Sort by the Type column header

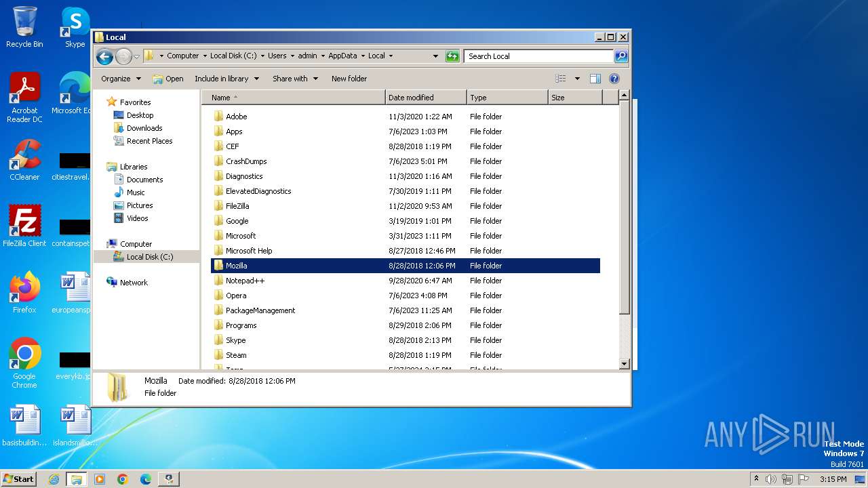point(507,98)
